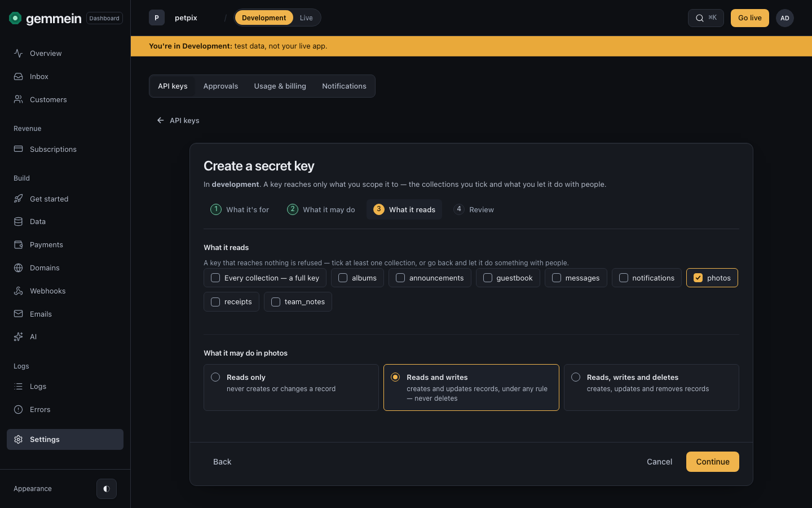Cancel creating the secret key

point(659,462)
